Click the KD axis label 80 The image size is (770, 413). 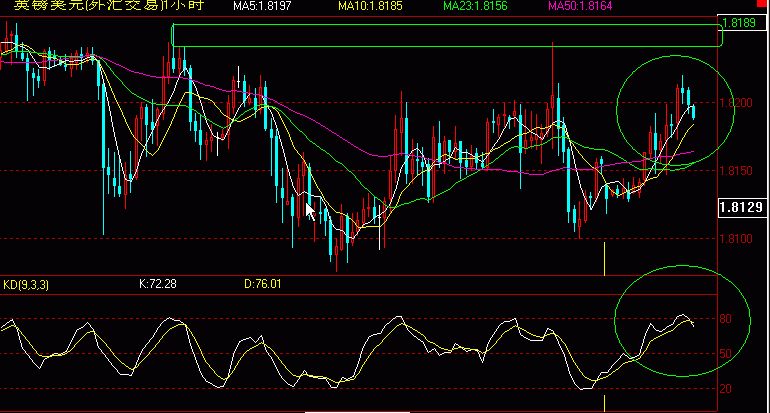[x=725, y=319]
